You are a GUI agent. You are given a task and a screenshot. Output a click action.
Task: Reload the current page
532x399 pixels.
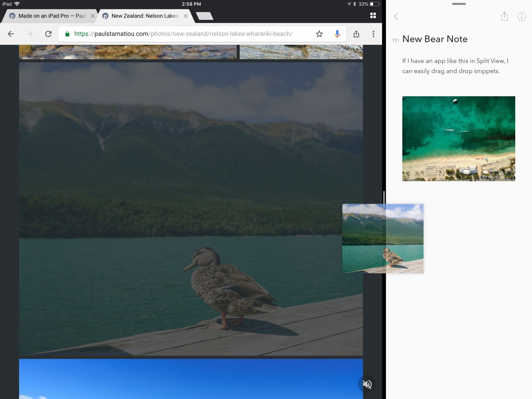point(48,34)
